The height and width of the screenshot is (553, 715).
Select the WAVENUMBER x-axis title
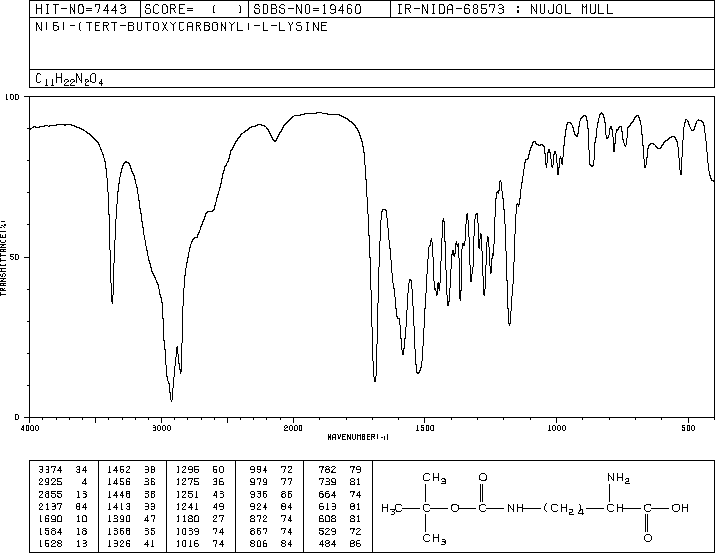click(358, 437)
